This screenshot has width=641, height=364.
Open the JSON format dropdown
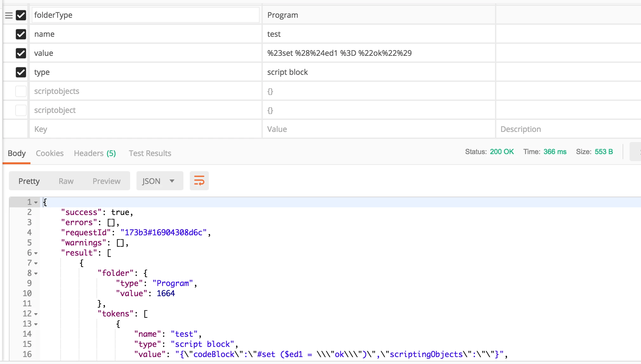[159, 181]
